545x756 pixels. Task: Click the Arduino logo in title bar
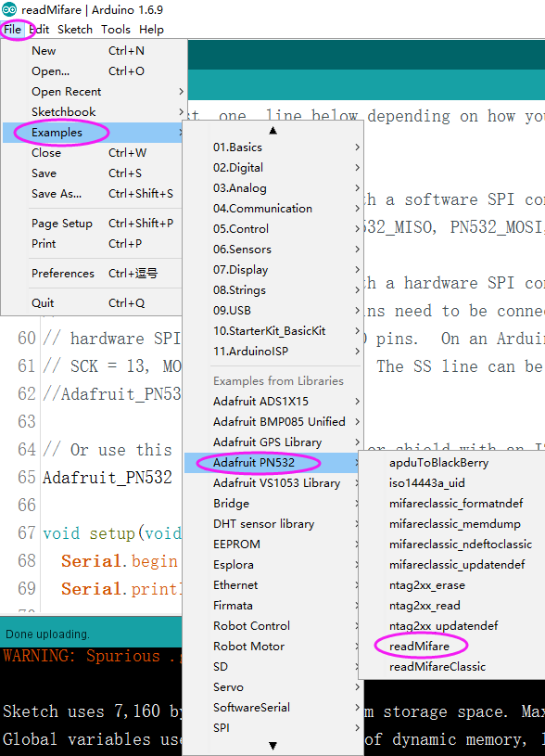coord(9,9)
